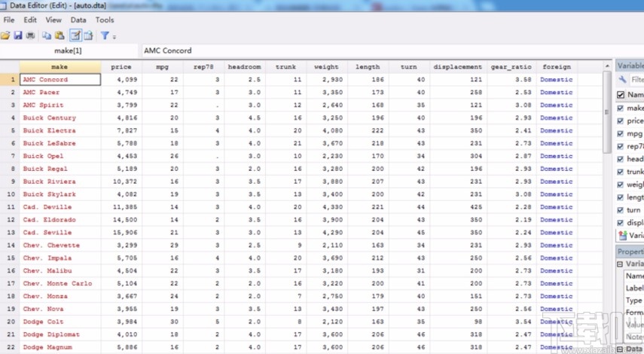Click price cell 10,372

(121, 182)
